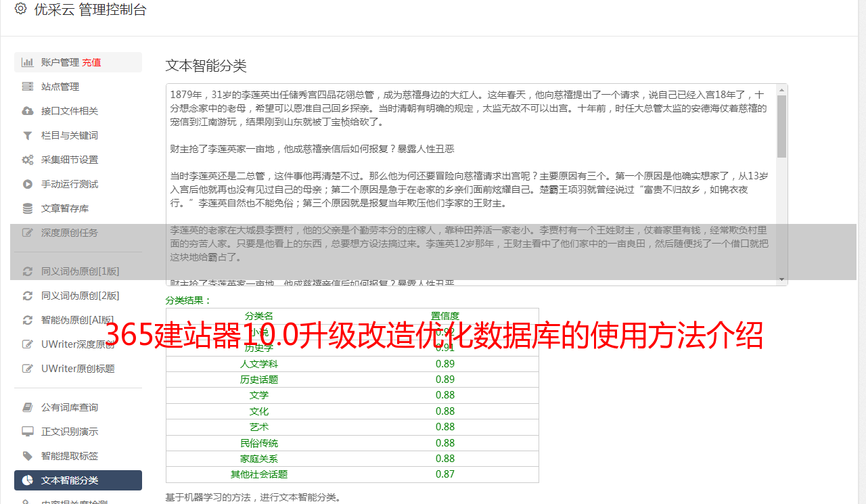Image resolution: width=866 pixels, height=504 pixels.
Task: Click the edit icon for UWriter深度原创
Action: pos(28,344)
